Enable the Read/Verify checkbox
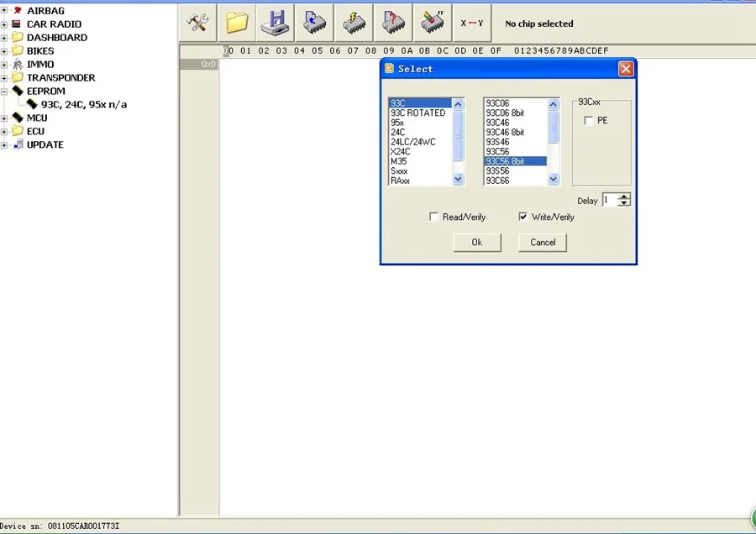756x534 pixels. pyautogui.click(x=434, y=217)
